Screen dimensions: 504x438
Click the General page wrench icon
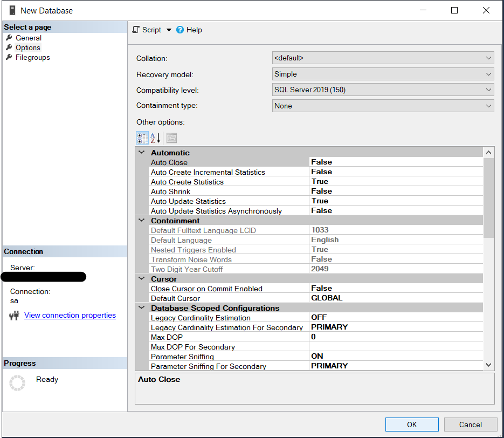[9, 38]
